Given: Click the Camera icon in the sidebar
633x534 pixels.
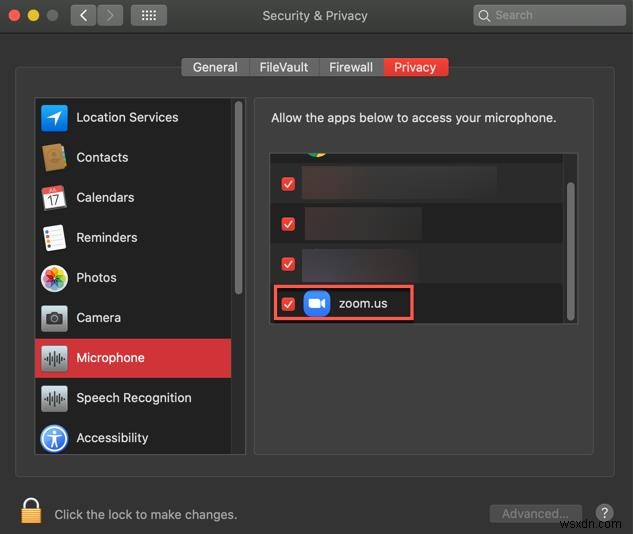Looking at the screenshot, I should point(54,318).
